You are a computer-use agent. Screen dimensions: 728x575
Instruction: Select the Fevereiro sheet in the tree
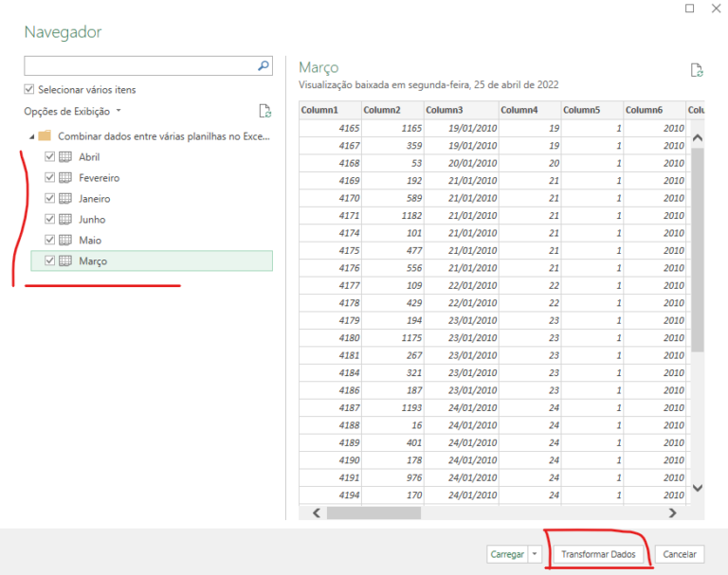click(x=99, y=178)
